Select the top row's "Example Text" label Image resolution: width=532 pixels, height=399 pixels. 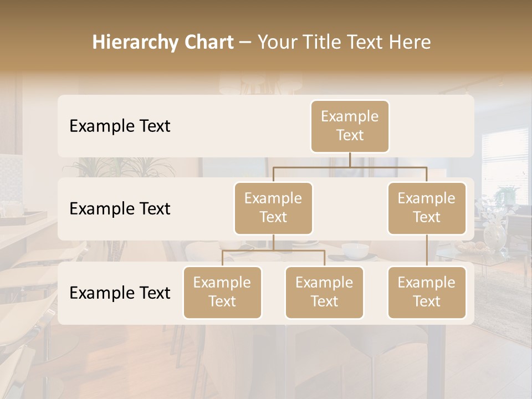coord(120,126)
